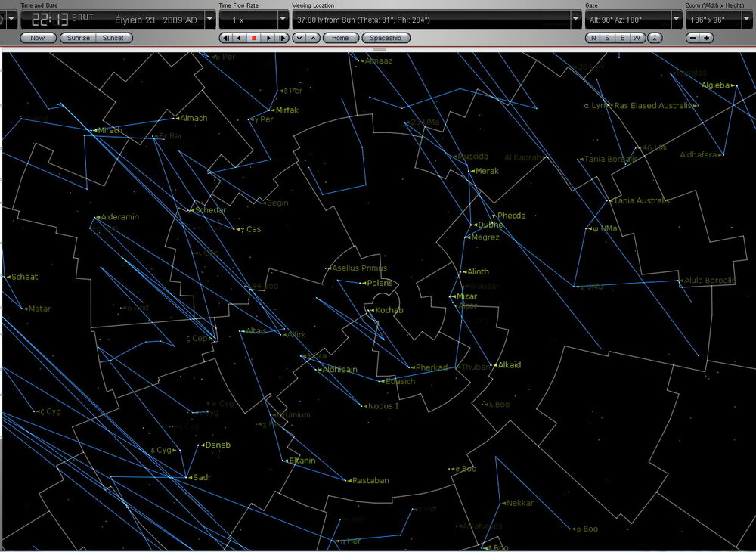Expand the Zoom field-of-view dropdown
This screenshot has height=552, width=756.
pyautogui.click(x=747, y=20)
